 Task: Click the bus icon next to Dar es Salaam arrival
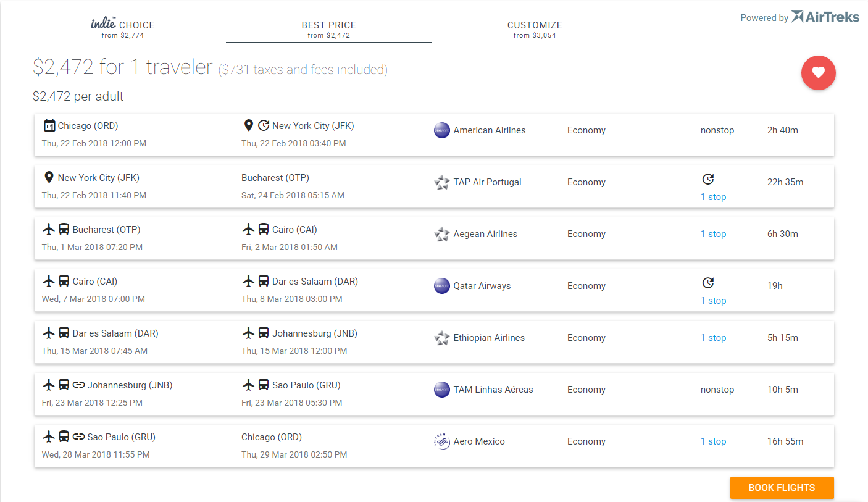pos(263,282)
